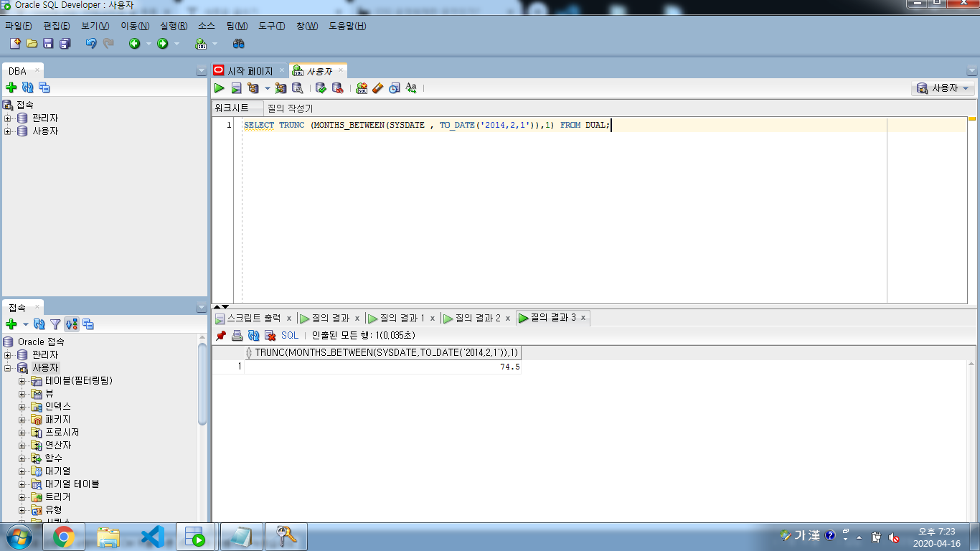Refresh the Connections panel tree
The width and height of the screenshot is (980, 551).
pyautogui.click(x=39, y=324)
